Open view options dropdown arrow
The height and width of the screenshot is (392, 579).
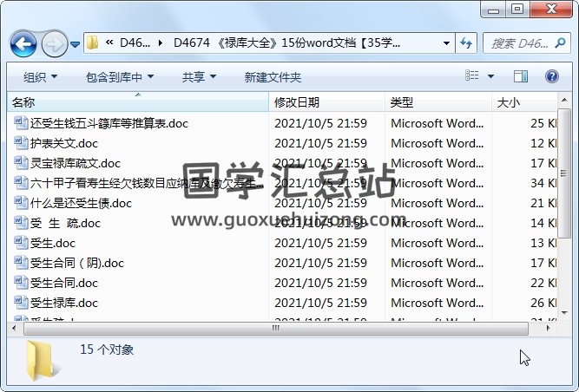click(490, 76)
